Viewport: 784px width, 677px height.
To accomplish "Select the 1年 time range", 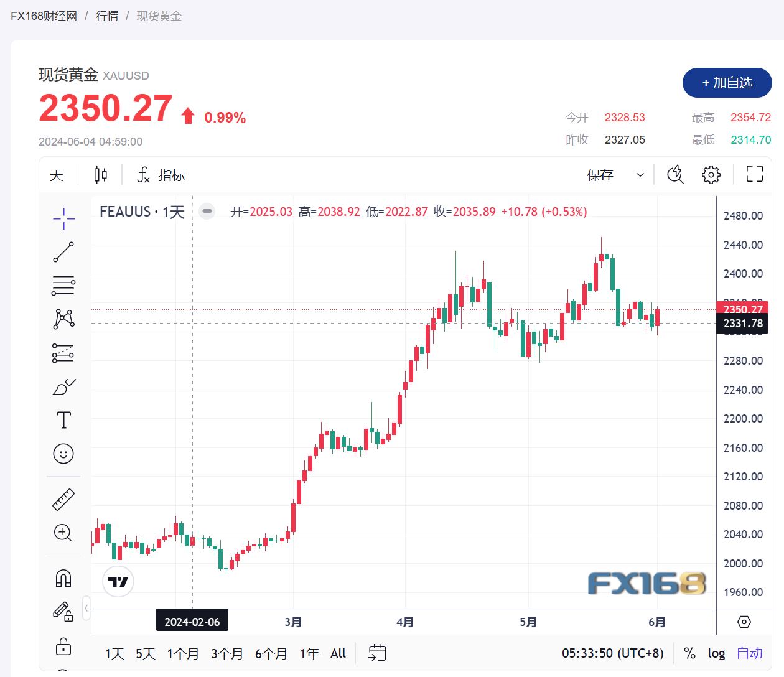I will 309,653.
